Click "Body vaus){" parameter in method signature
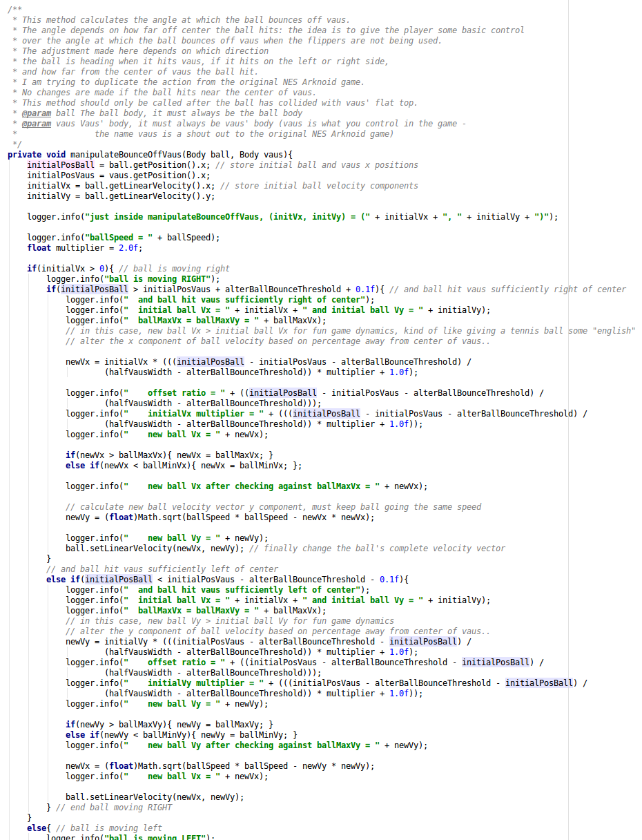Screen dimensions: 642x840 click(264, 155)
